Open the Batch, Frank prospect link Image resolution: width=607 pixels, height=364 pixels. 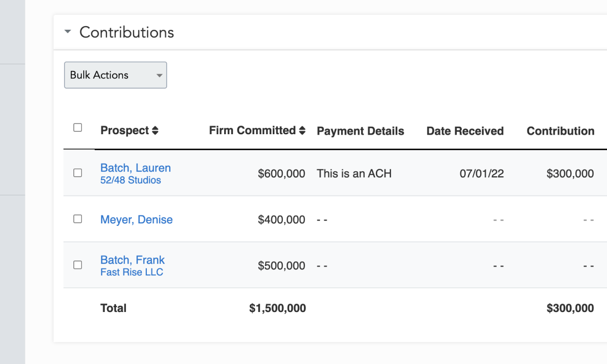[x=132, y=260]
